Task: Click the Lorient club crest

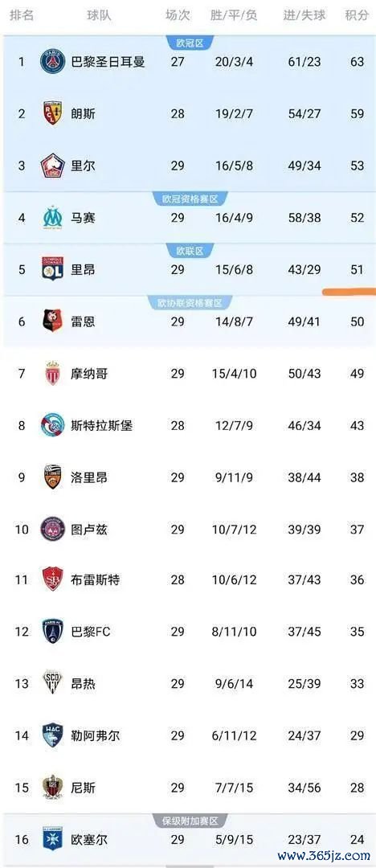Action: click(x=53, y=477)
